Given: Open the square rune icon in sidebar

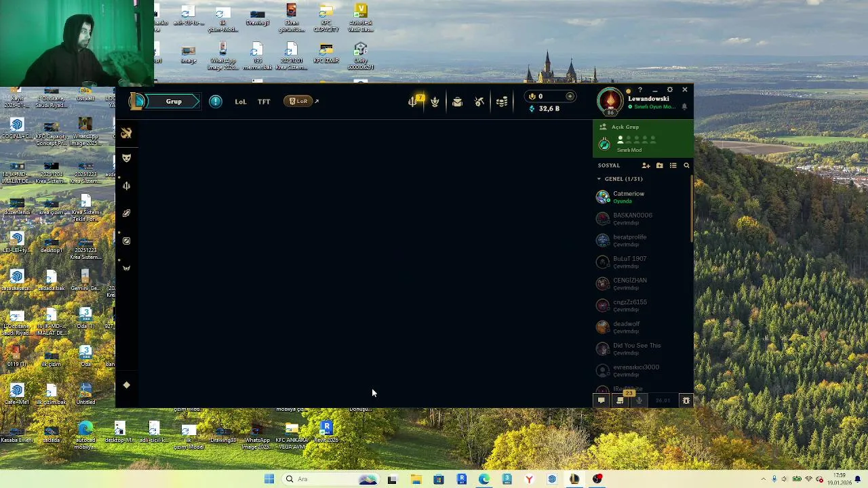Looking at the screenshot, I should tap(126, 241).
